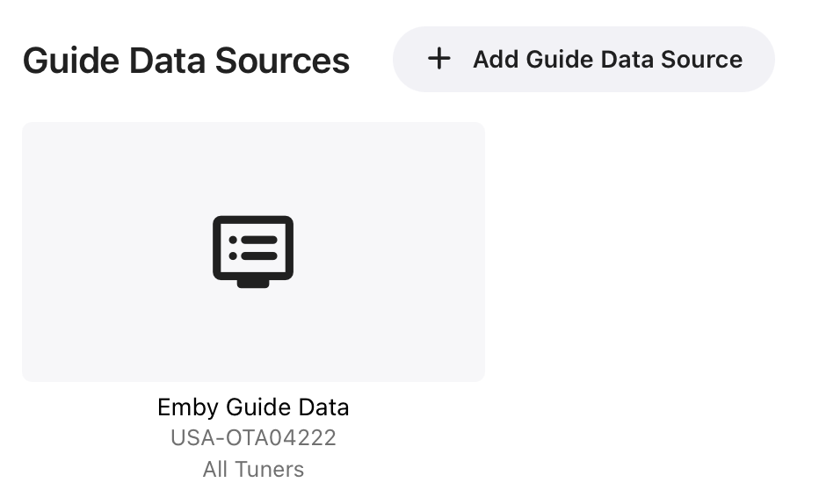Click the USA-OTA04222 lineup label
The height and width of the screenshot is (504, 819).
253,437
